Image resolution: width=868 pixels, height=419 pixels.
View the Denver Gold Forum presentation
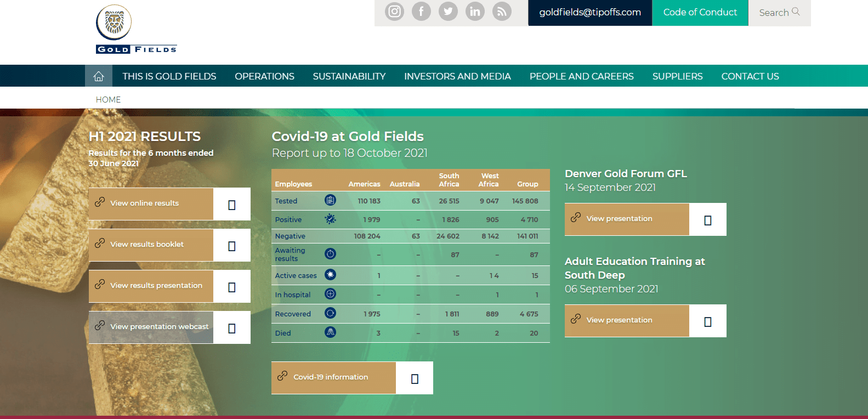click(627, 219)
